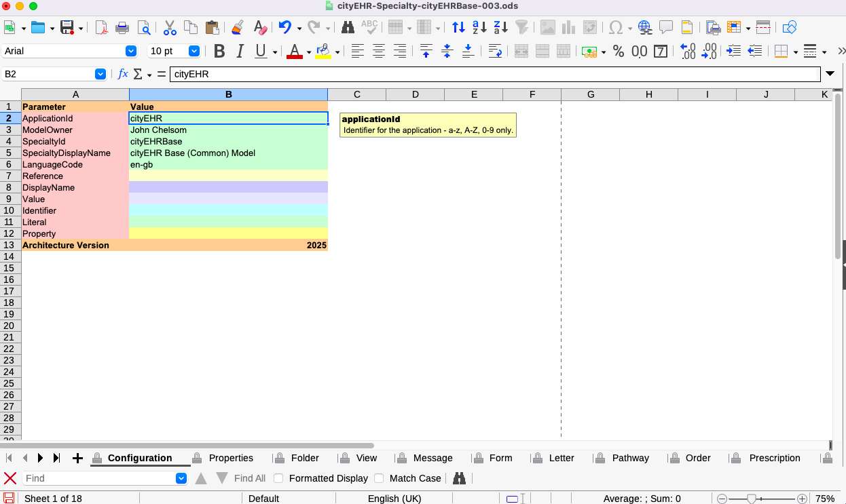Align cell content to bottom
846x504 pixels.
pos(468,51)
